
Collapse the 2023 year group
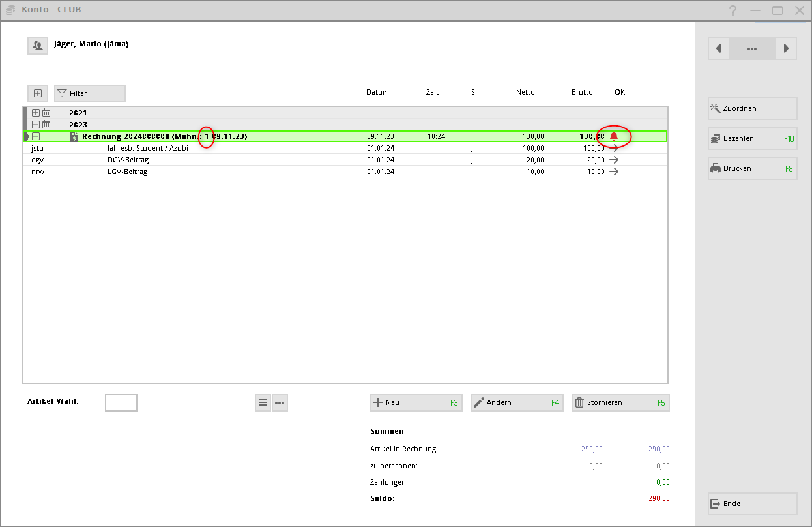point(36,125)
